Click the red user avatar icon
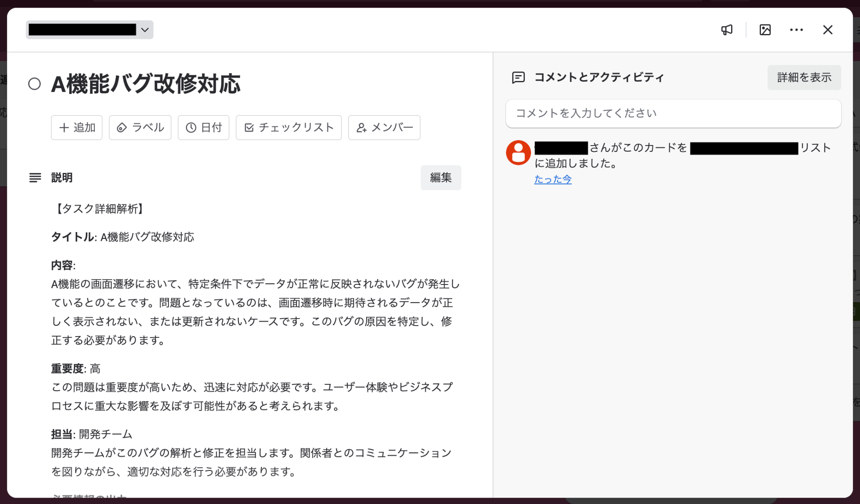The width and height of the screenshot is (860, 504). [518, 152]
